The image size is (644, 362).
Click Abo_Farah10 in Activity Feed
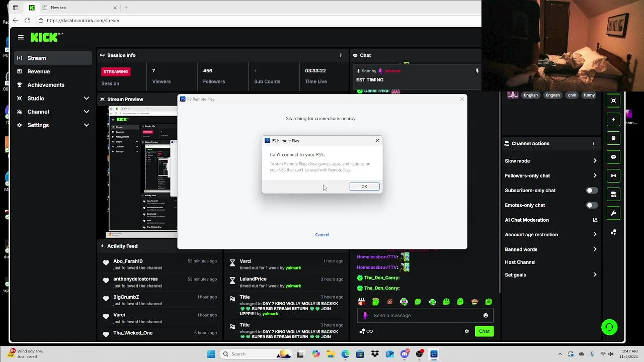point(128,261)
